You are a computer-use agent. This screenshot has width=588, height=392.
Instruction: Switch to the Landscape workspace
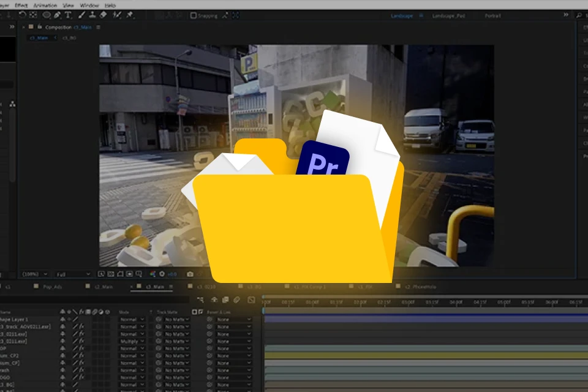[x=402, y=16]
